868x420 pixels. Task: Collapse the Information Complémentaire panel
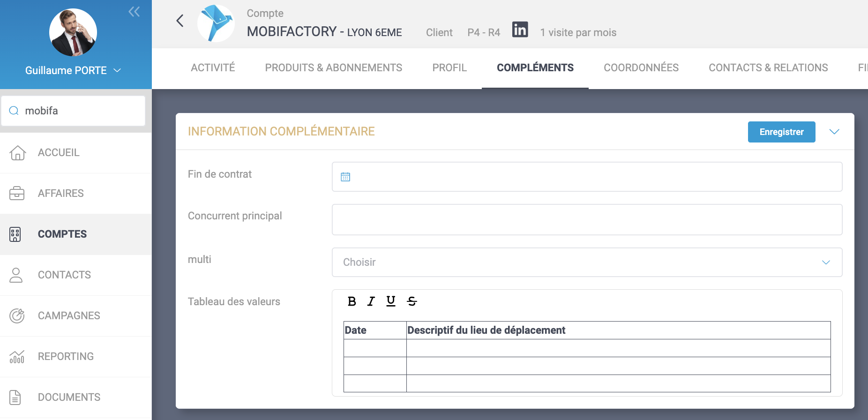(834, 132)
